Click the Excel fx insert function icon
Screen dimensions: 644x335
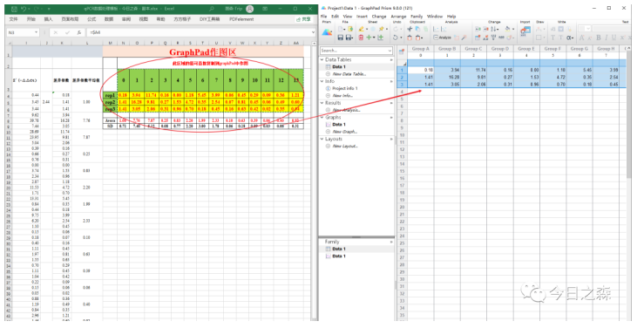coord(78,32)
